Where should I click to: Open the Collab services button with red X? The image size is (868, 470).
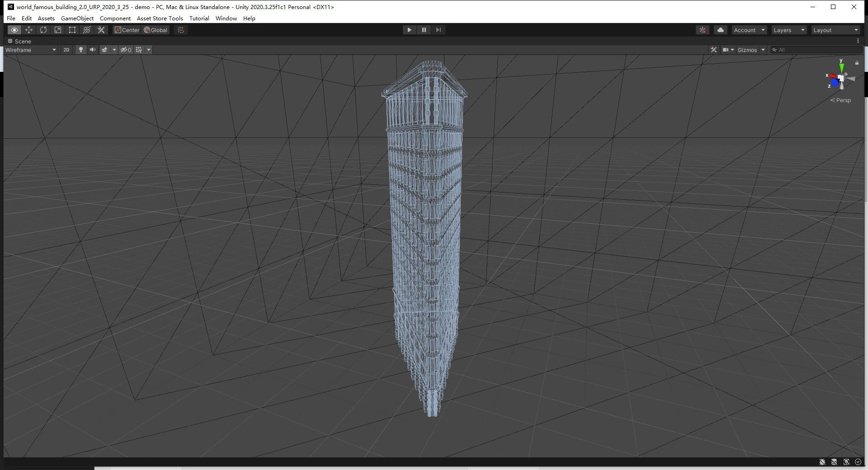coord(703,30)
